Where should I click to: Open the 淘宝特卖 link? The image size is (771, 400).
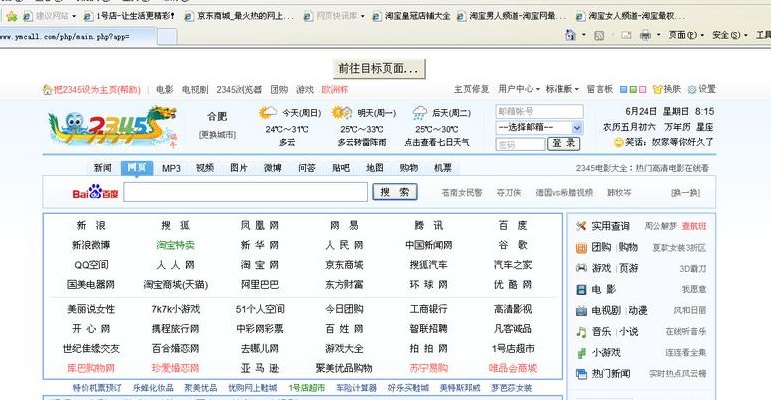pyautogui.click(x=176, y=245)
